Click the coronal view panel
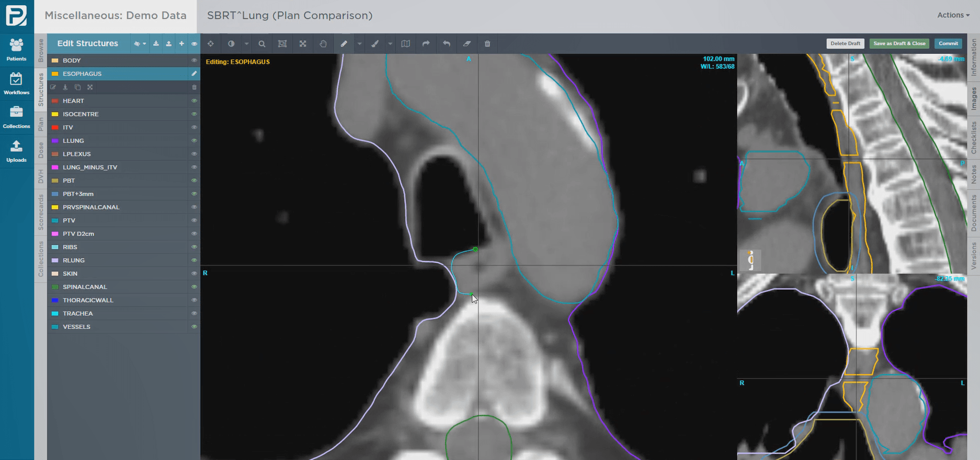 click(x=852, y=367)
